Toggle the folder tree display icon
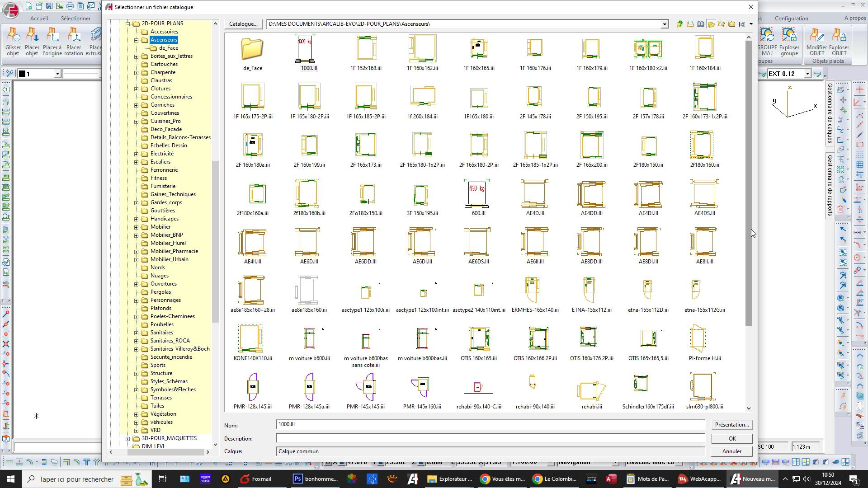 coord(711,24)
